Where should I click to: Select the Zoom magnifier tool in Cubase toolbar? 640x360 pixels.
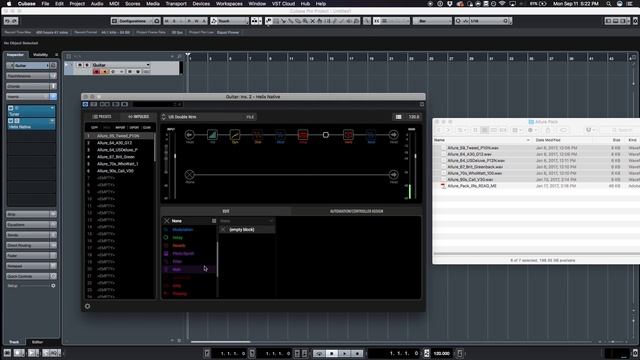[305, 21]
